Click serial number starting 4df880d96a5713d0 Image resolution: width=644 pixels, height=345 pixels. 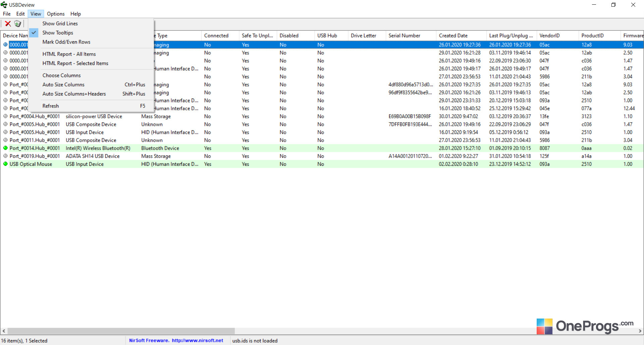click(x=411, y=84)
